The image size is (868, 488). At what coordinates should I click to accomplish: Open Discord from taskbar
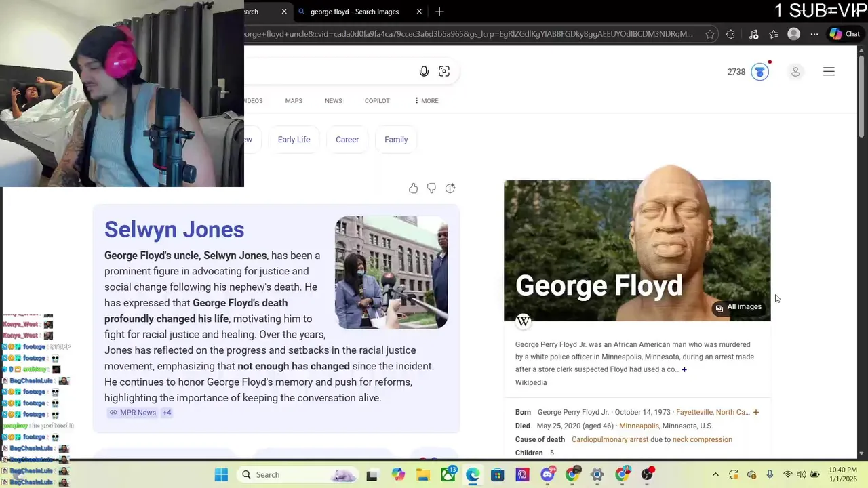point(548,474)
